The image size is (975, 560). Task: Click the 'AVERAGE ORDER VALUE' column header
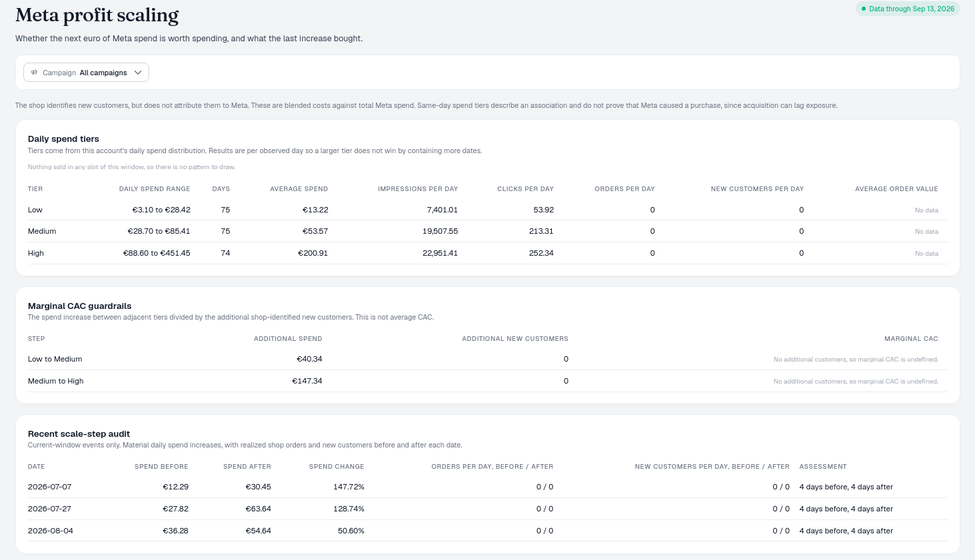tap(896, 189)
